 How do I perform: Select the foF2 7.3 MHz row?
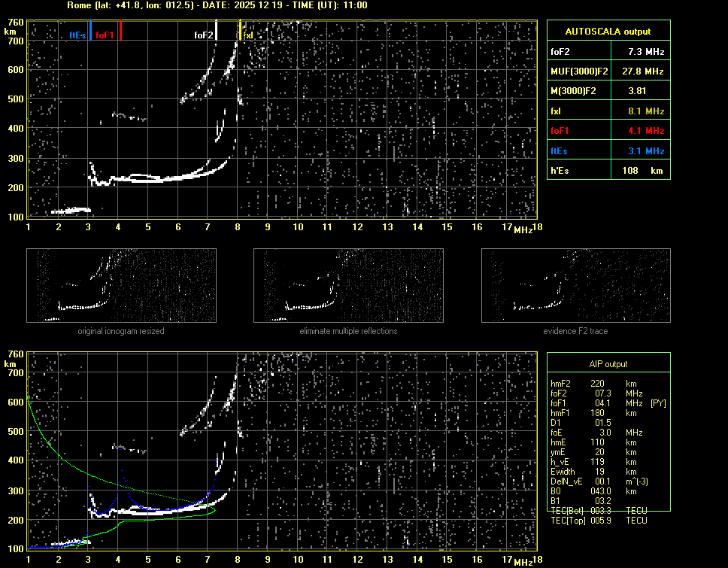click(608, 52)
